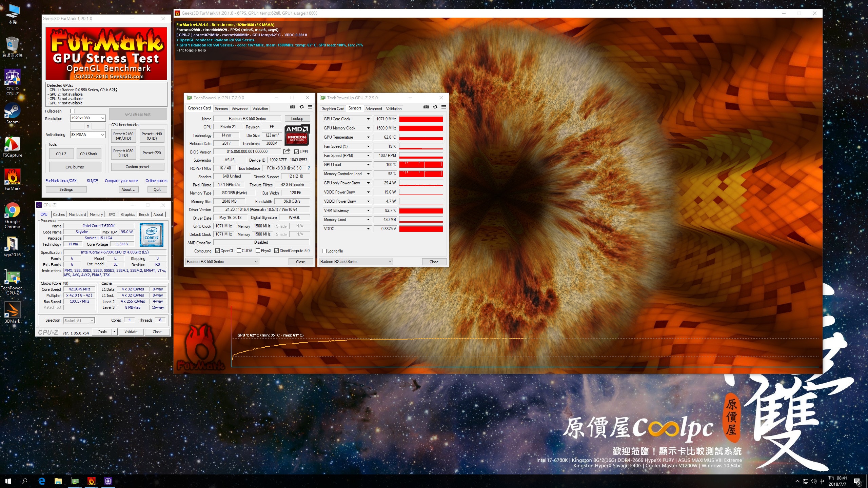Open Windows Start menu
The width and height of the screenshot is (868, 488).
coord(8,481)
